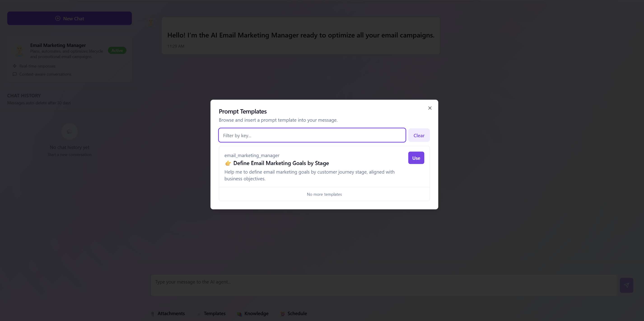The height and width of the screenshot is (321, 644).
Task: Click the Schedule alarm clock icon
Action: point(282,314)
